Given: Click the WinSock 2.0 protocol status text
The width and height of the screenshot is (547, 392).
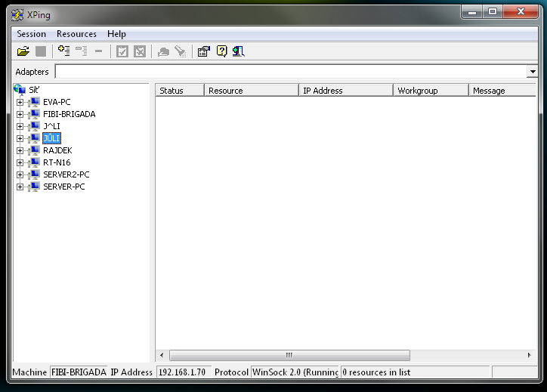Looking at the screenshot, I should pyautogui.click(x=295, y=372).
